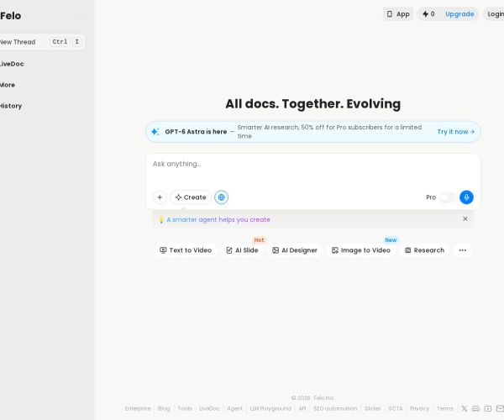Image resolution: width=504 pixels, height=420 pixels.
Task: Open the Enterprise footer link
Action: pos(138,408)
